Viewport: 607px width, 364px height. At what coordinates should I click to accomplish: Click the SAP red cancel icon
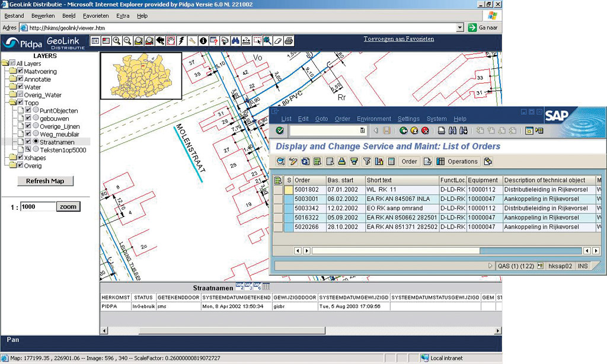[424, 130]
